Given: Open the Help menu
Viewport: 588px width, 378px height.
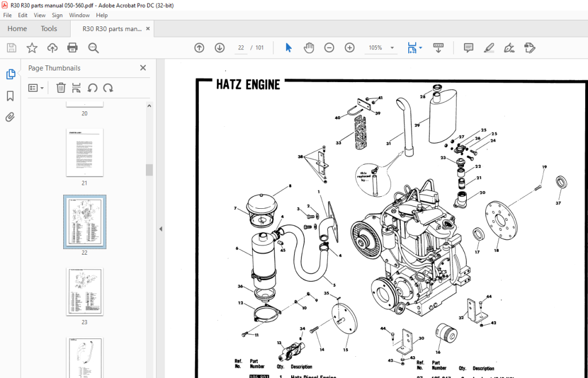Looking at the screenshot, I should (x=102, y=15).
